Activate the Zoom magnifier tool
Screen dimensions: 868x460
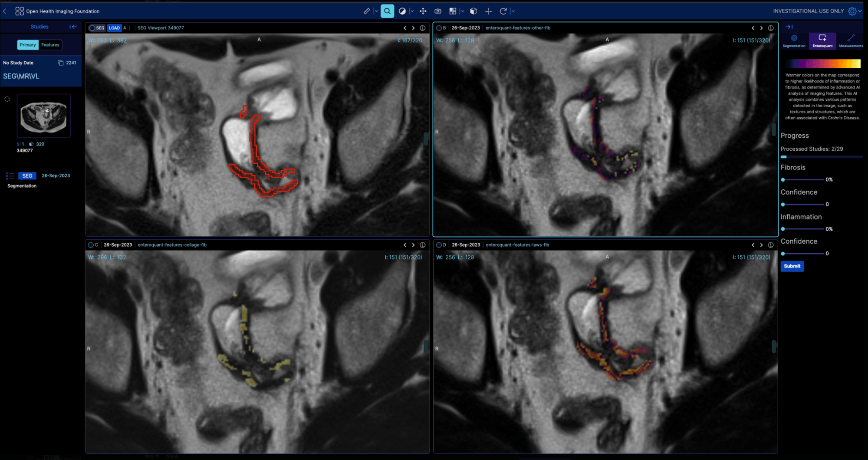[387, 11]
